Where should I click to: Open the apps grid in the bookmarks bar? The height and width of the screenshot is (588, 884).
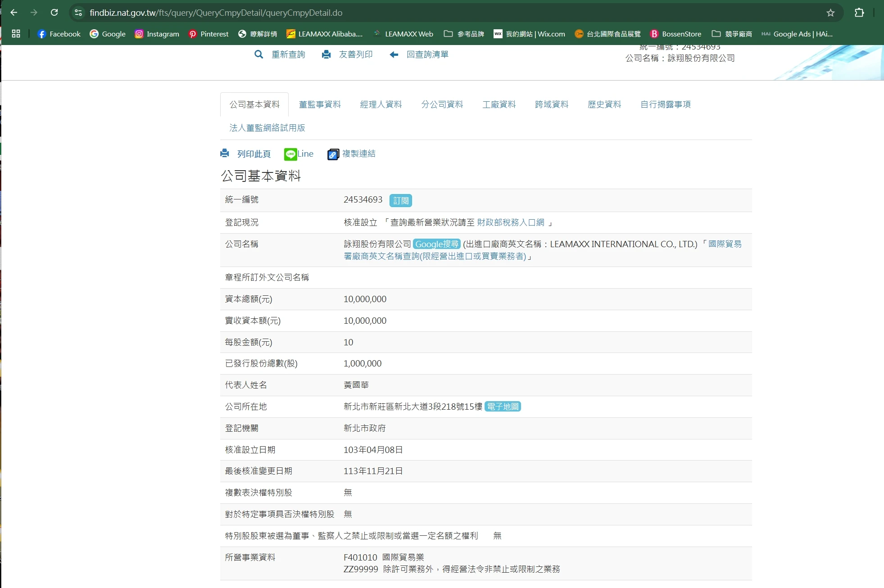coord(16,34)
